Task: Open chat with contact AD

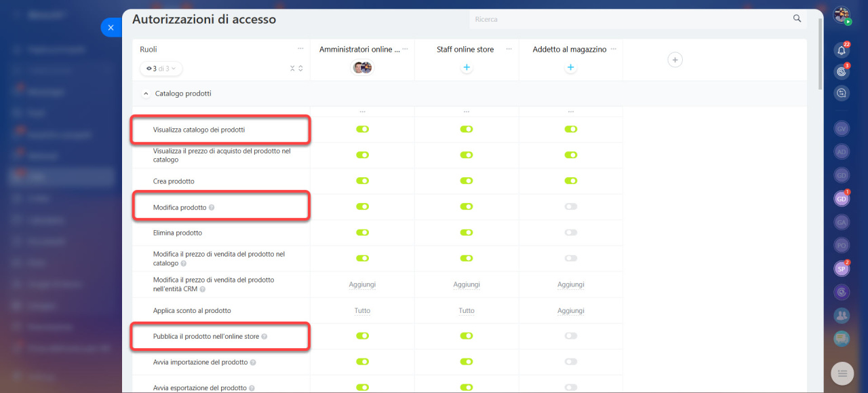Action: pyautogui.click(x=842, y=151)
